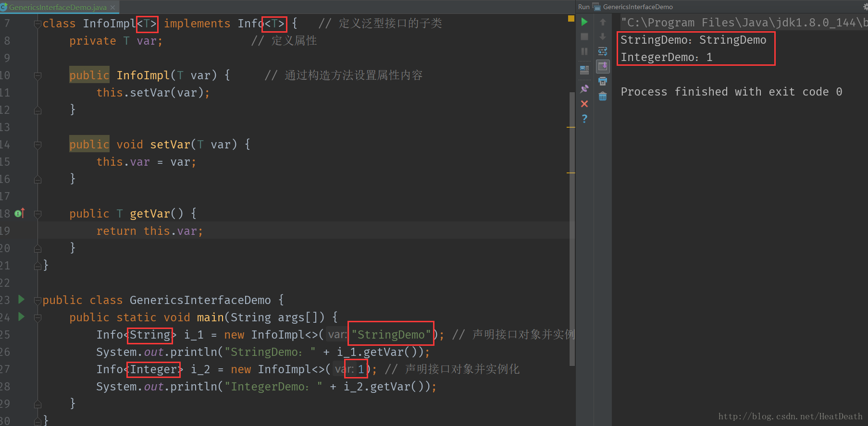The height and width of the screenshot is (426, 868).
Task: Open Help with the blue question mark
Action: 584,119
